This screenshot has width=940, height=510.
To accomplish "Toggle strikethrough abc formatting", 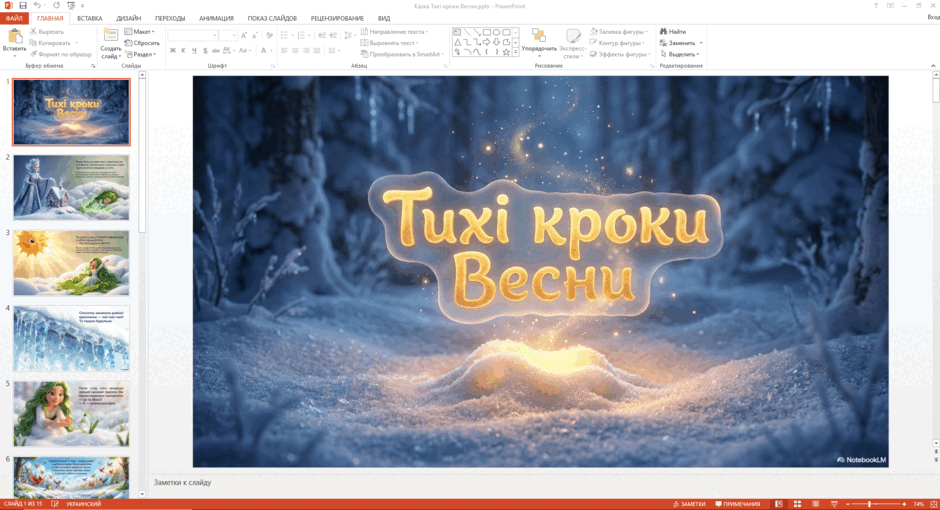I will tap(216, 50).
